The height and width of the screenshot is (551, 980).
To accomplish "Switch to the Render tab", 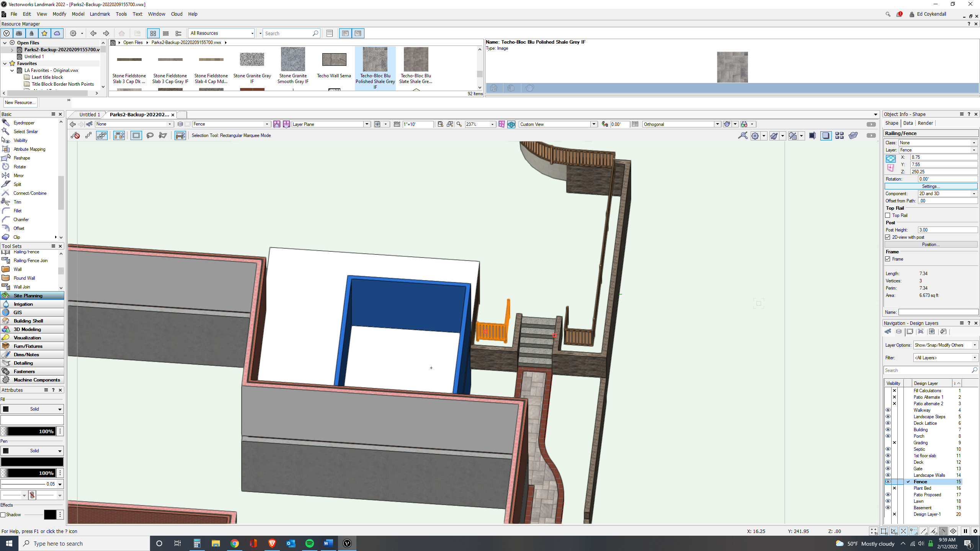I will pyautogui.click(x=925, y=123).
